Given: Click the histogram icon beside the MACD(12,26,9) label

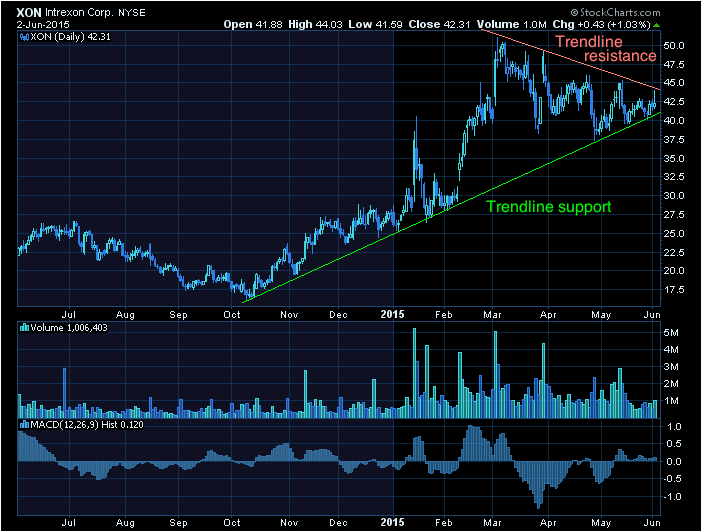Looking at the screenshot, I should [25, 425].
